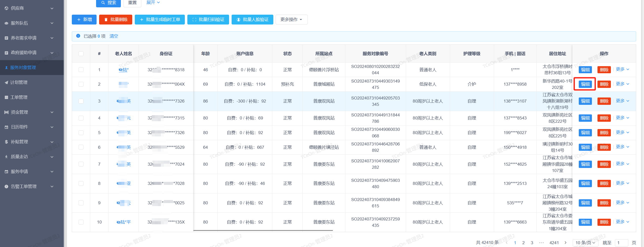
Task: Expand the 展开 search filters
Action: point(153,3)
